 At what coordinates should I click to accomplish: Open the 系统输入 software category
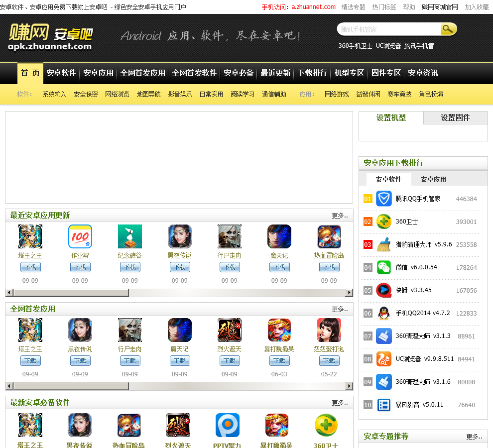pyautogui.click(x=54, y=94)
